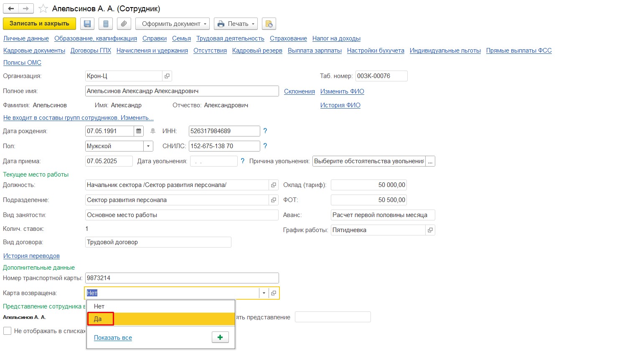Viewport: 632px width, 364px height.
Task: Open the work schedule Пятидневка record icon
Action: [x=430, y=230]
